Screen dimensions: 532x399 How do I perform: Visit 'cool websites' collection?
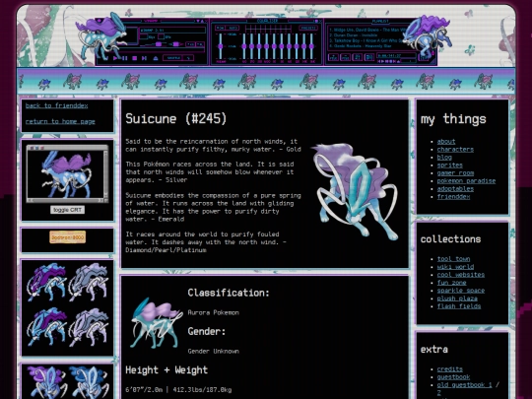[461, 275]
